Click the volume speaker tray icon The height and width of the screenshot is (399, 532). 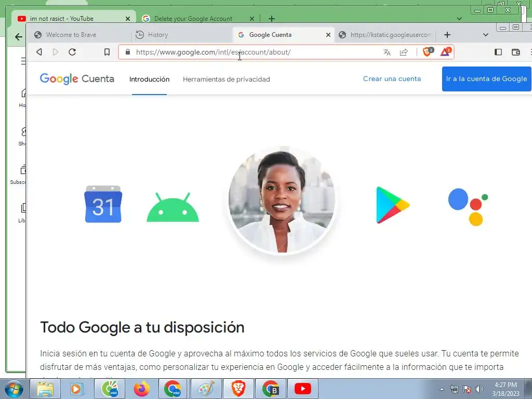click(480, 389)
